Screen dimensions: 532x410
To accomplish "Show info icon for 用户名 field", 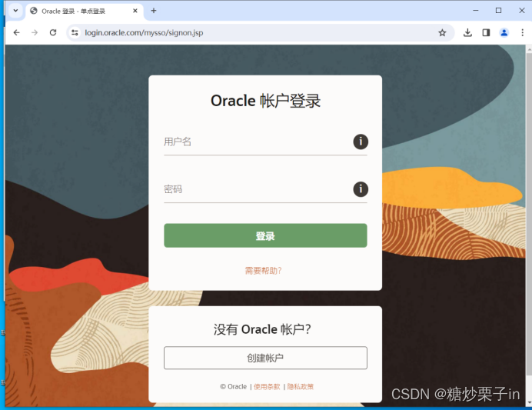I will [x=361, y=142].
